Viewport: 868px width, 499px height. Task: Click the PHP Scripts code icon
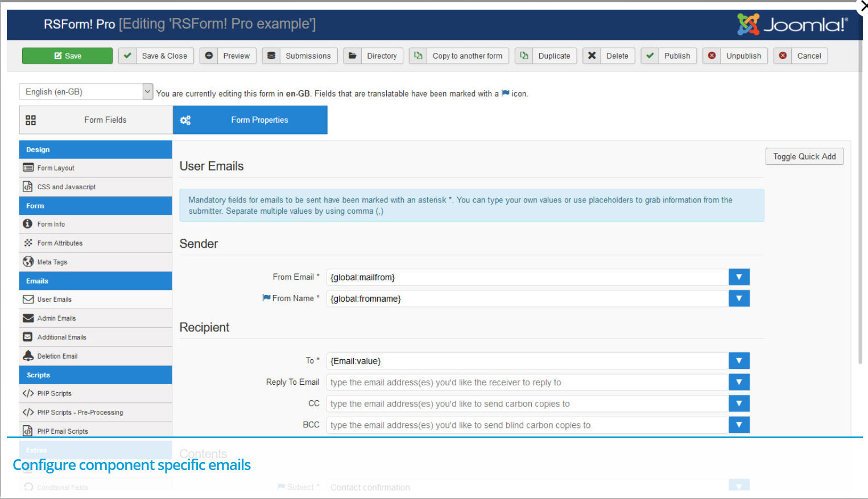point(28,393)
